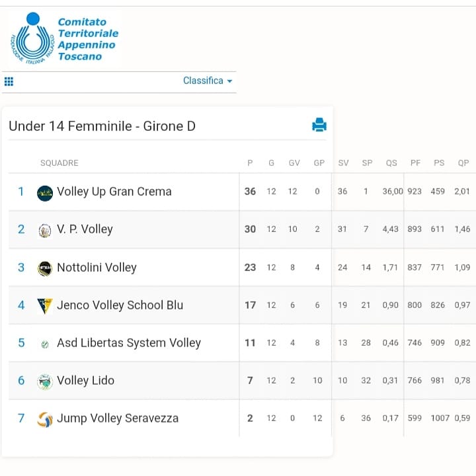This screenshot has height=476, width=476.
Task: Click the P points column header
Action: (250, 163)
